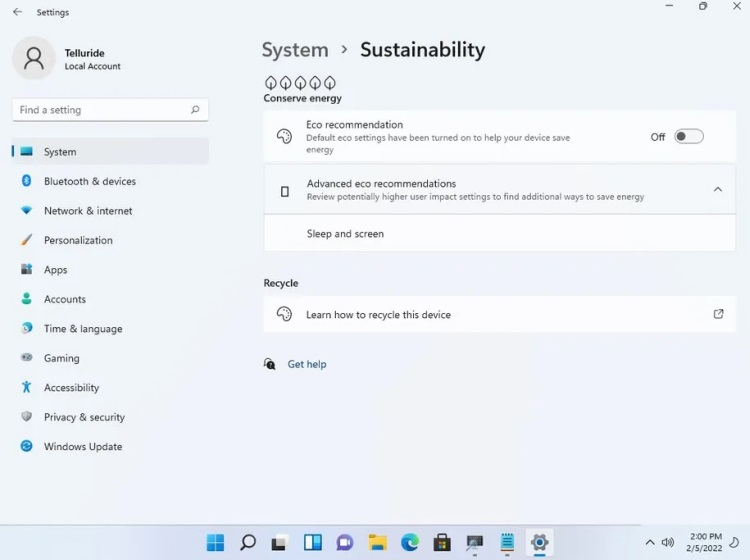
Task: Click the Privacy & security shield icon
Action: pos(27,417)
